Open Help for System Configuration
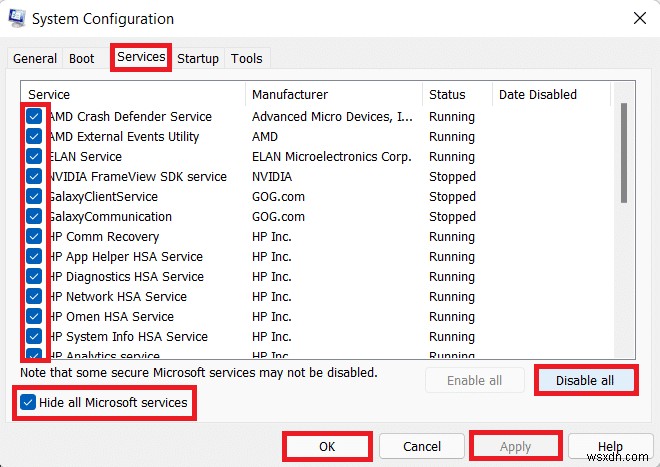 coord(610,446)
